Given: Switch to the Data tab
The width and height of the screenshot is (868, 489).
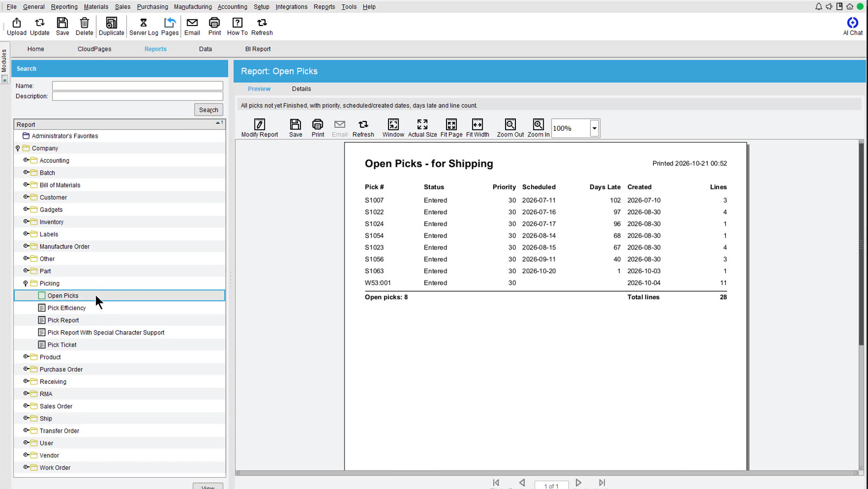Looking at the screenshot, I should coord(205,49).
